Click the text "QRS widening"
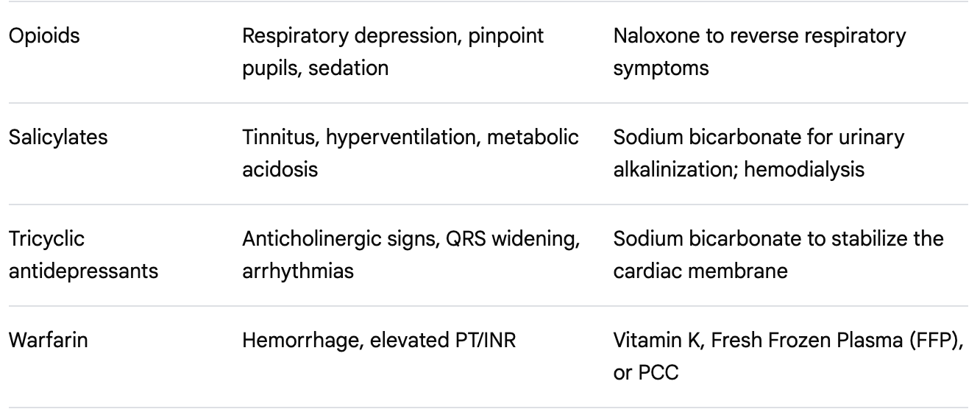The width and height of the screenshot is (980, 409). 479,239
